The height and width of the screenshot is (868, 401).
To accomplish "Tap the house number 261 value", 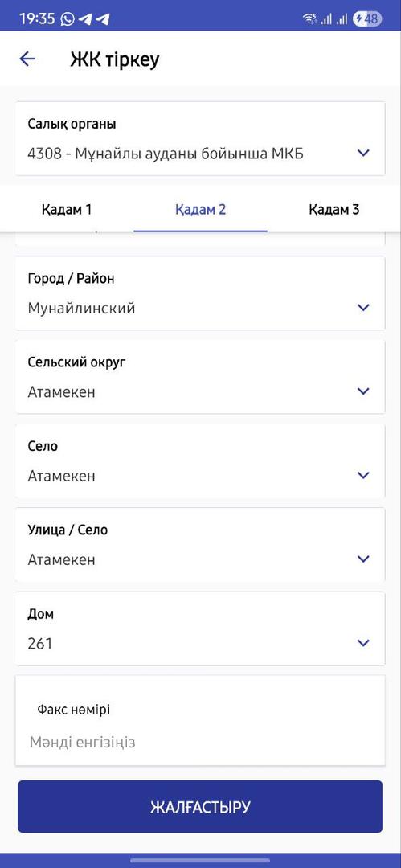I will (40, 644).
